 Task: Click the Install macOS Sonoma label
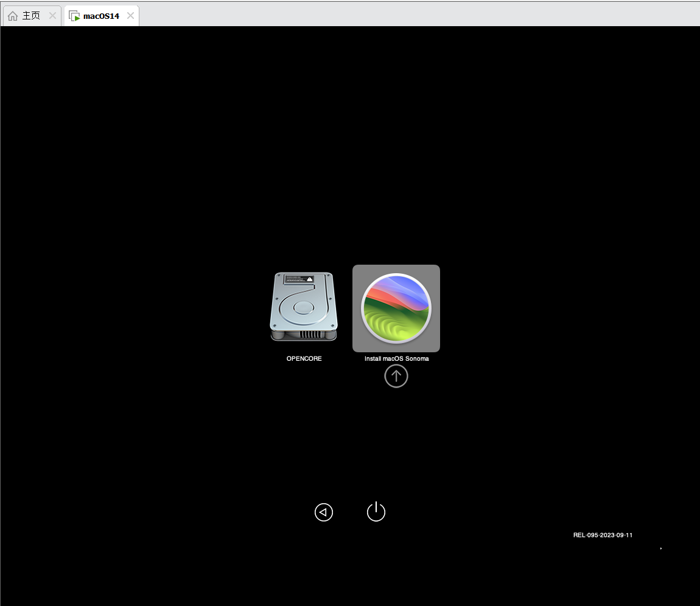396,358
